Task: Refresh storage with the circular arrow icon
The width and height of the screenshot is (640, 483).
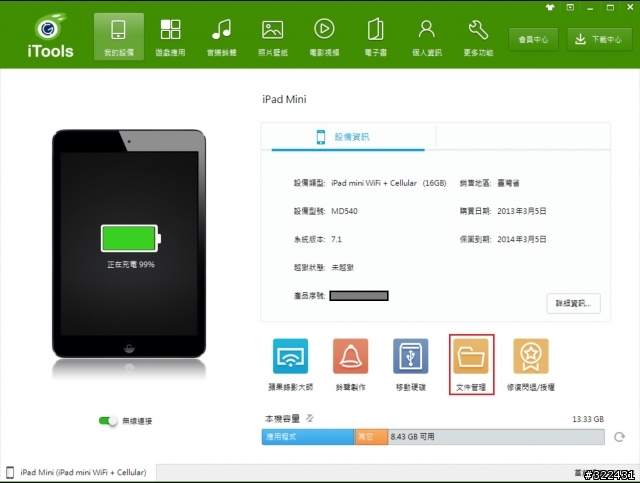Action: [619, 437]
